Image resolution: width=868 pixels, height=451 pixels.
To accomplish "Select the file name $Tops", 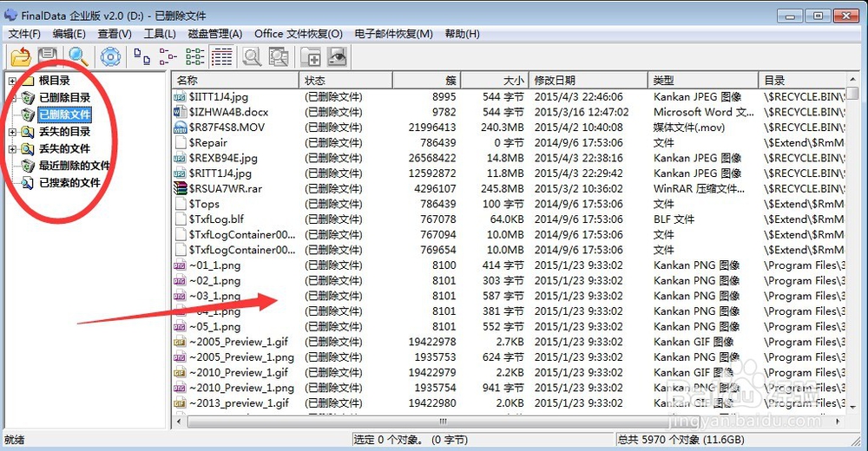I will click(x=204, y=204).
